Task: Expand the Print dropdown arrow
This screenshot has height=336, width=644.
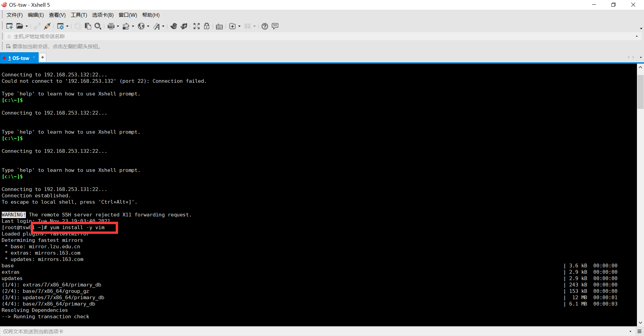Action: tap(118, 26)
